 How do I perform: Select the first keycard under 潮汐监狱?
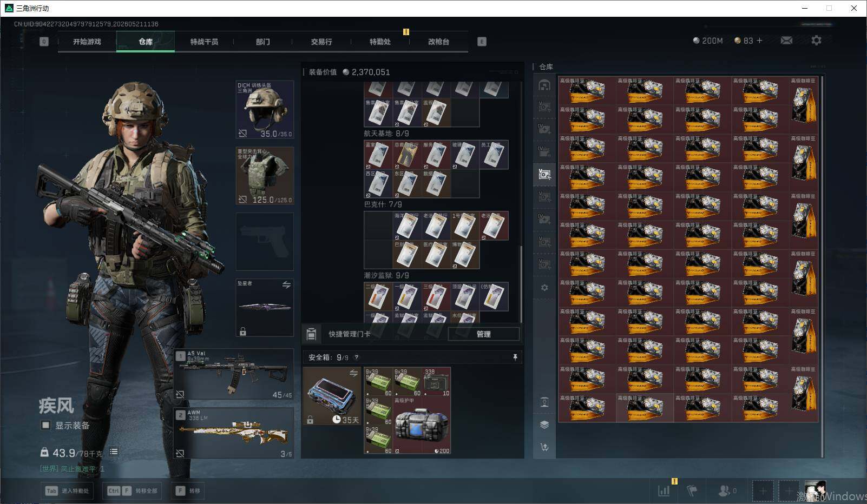click(x=378, y=297)
